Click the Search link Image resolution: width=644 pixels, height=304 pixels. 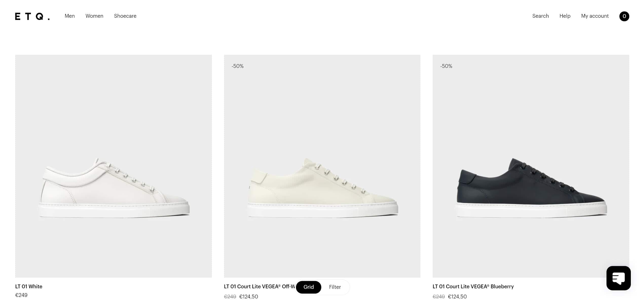[540, 16]
